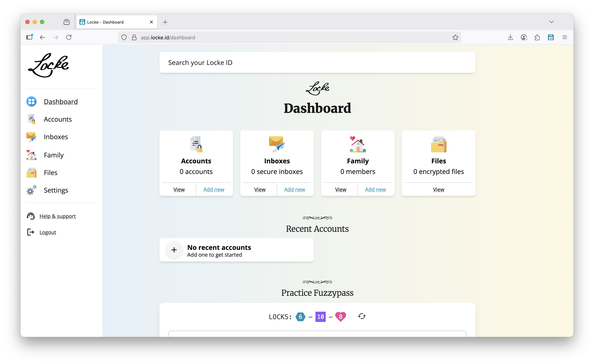Click the Family house icon in sidebar
This screenshot has height=364, width=594.
[x=31, y=155]
